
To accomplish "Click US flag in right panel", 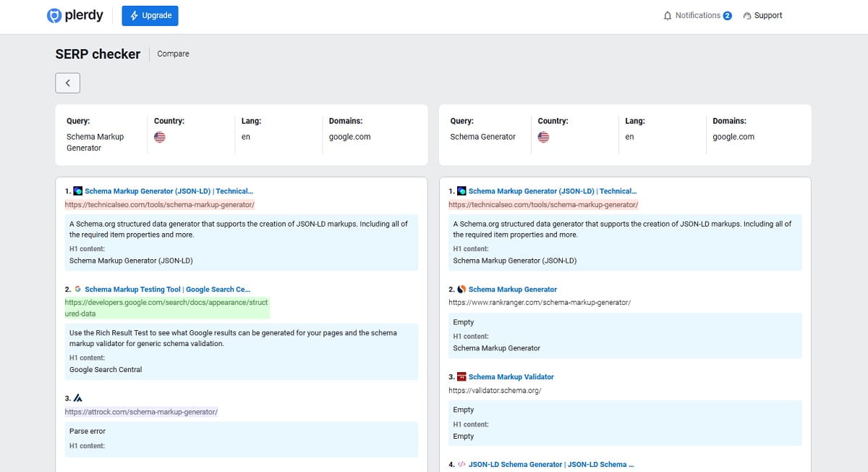I will pyautogui.click(x=543, y=137).
